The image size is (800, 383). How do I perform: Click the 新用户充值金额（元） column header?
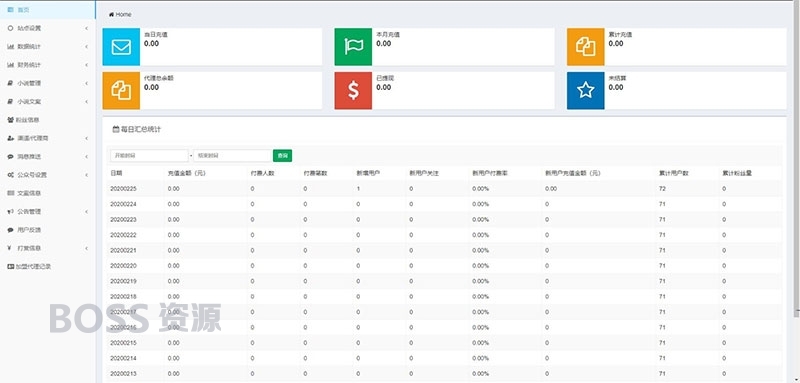click(x=573, y=173)
